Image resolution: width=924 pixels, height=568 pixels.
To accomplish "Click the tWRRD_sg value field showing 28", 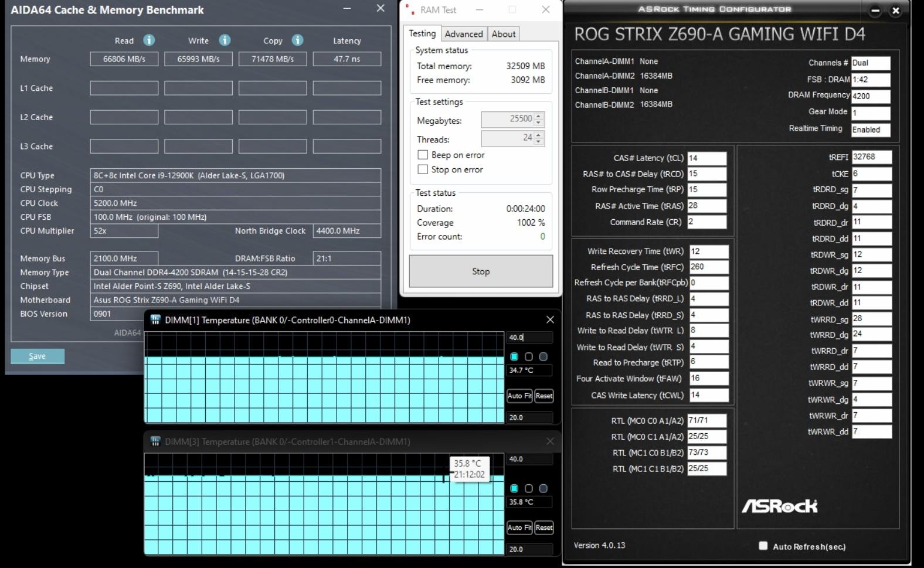I will (872, 318).
